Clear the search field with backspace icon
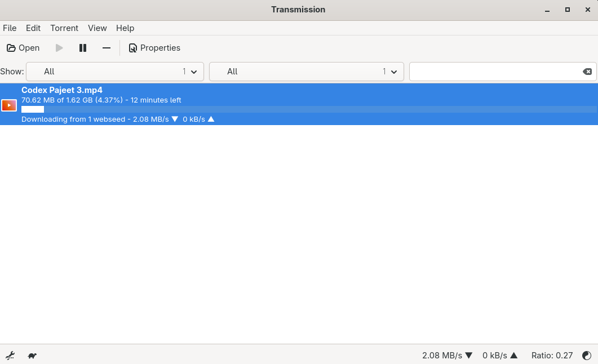 tap(587, 72)
